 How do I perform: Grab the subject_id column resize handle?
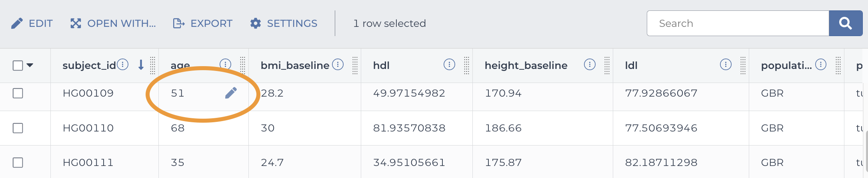point(152,65)
